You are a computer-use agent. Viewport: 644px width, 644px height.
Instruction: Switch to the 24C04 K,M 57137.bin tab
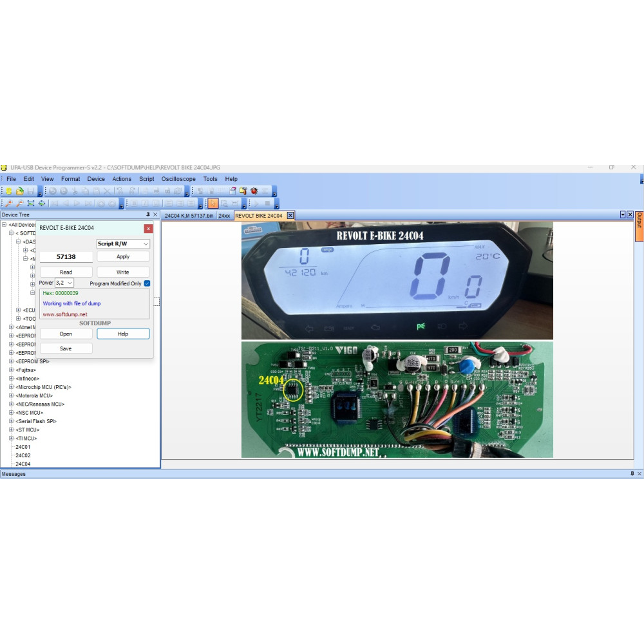189,216
